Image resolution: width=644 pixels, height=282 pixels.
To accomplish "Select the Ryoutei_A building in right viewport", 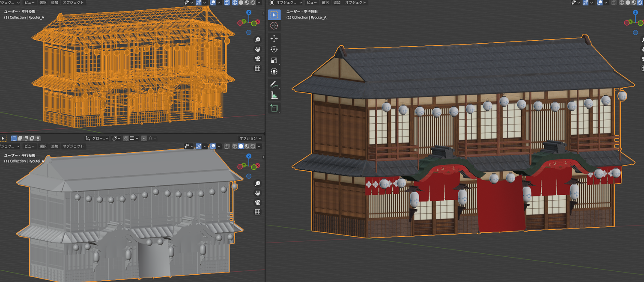I will 462,137.
